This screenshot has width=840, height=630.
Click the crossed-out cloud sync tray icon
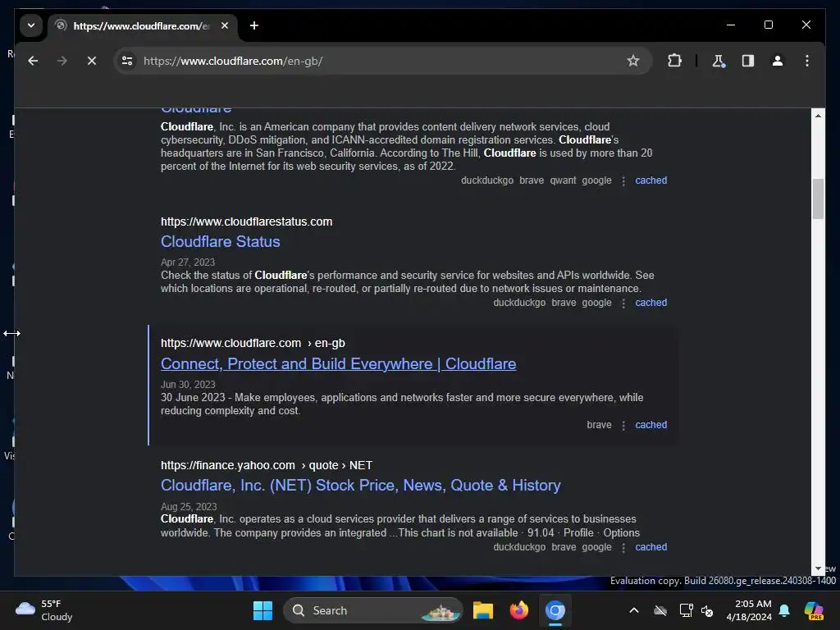click(660, 610)
